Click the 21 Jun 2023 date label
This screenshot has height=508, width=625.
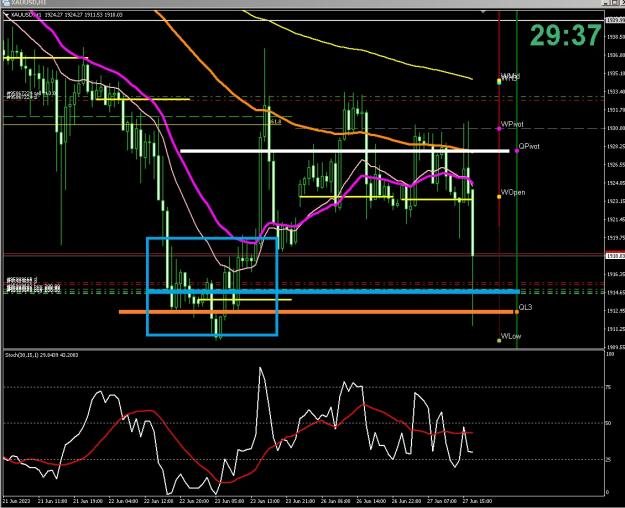[16, 501]
